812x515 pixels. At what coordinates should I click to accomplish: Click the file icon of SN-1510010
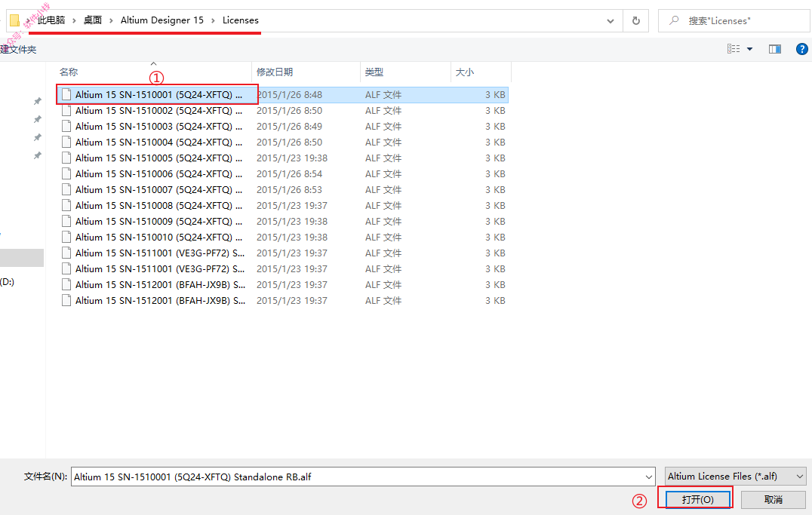tap(66, 237)
